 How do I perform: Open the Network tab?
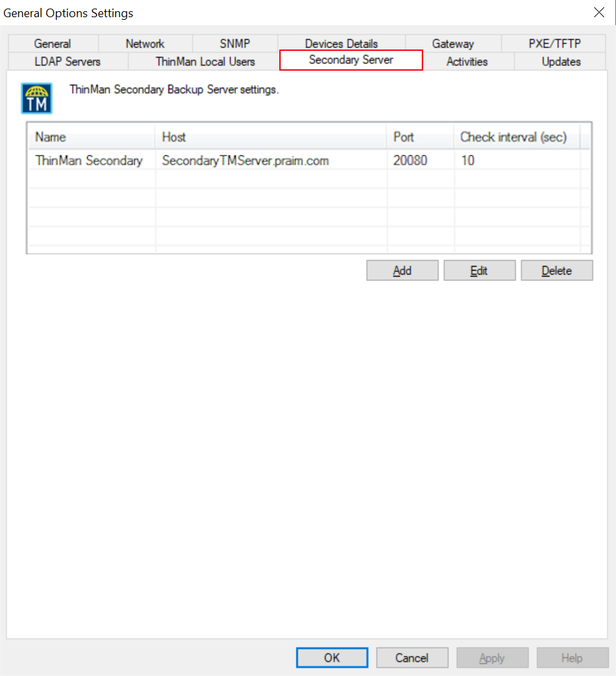(145, 44)
